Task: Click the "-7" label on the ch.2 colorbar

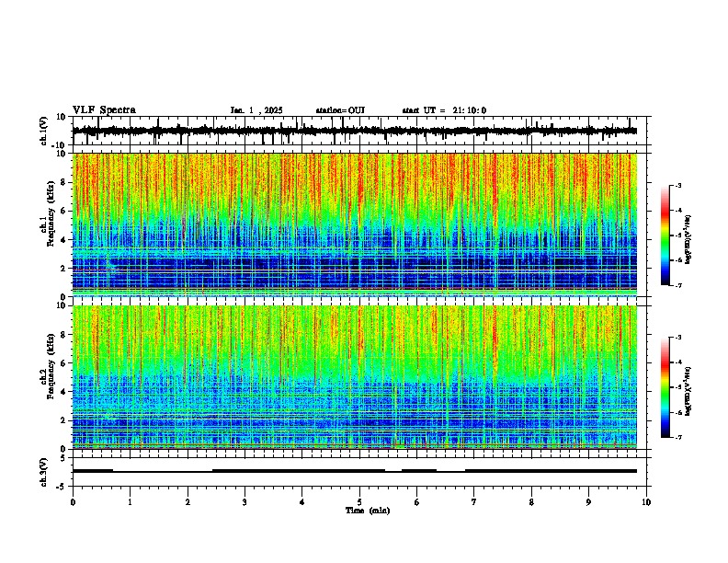Action: 677,438
